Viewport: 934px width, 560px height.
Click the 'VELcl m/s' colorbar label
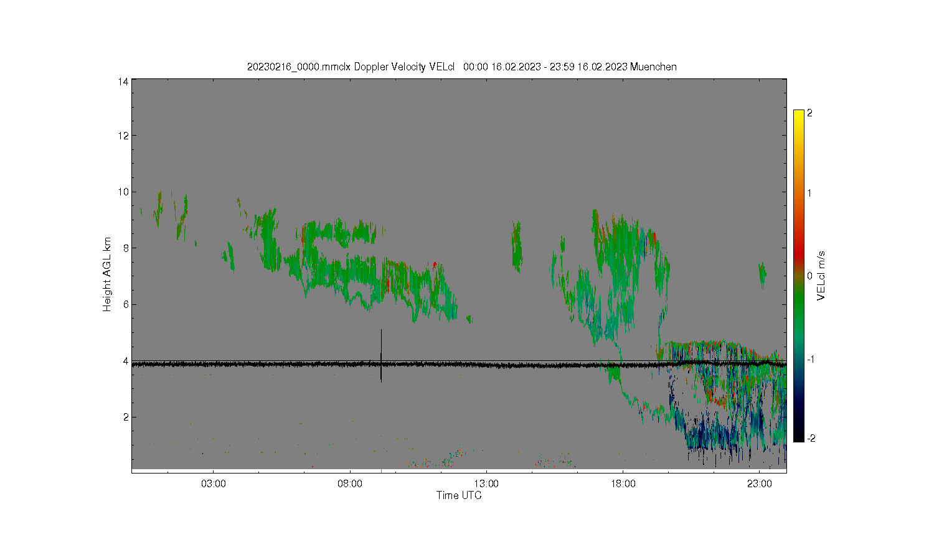click(821, 276)
